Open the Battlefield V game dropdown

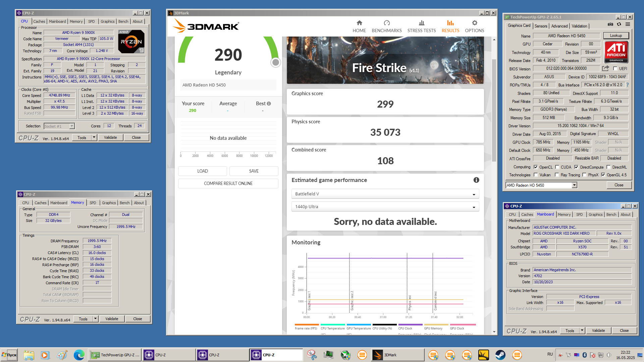[x=385, y=194]
